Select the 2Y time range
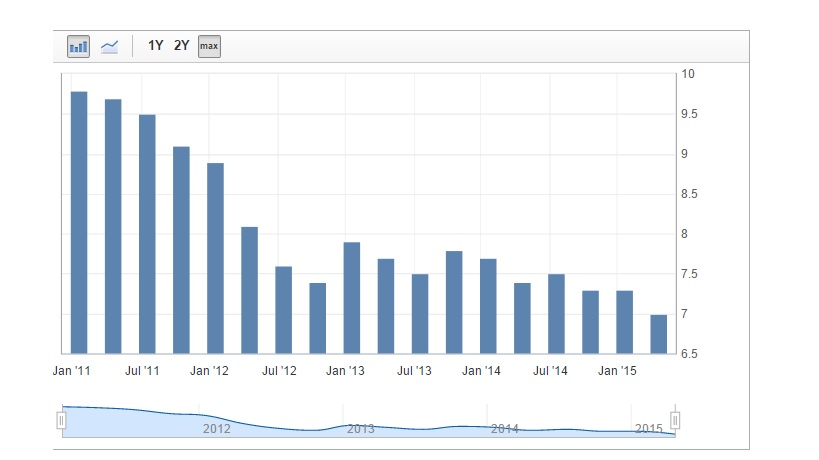This screenshot has width=819, height=460. [182, 46]
